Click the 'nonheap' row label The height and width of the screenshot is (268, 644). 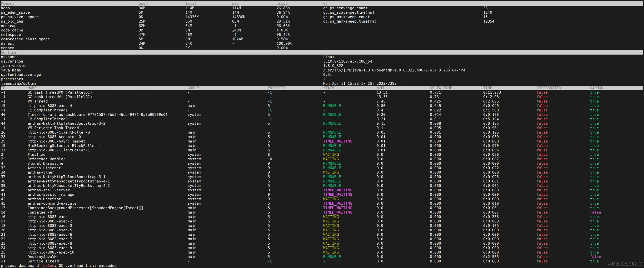click(x=9, y=26)
